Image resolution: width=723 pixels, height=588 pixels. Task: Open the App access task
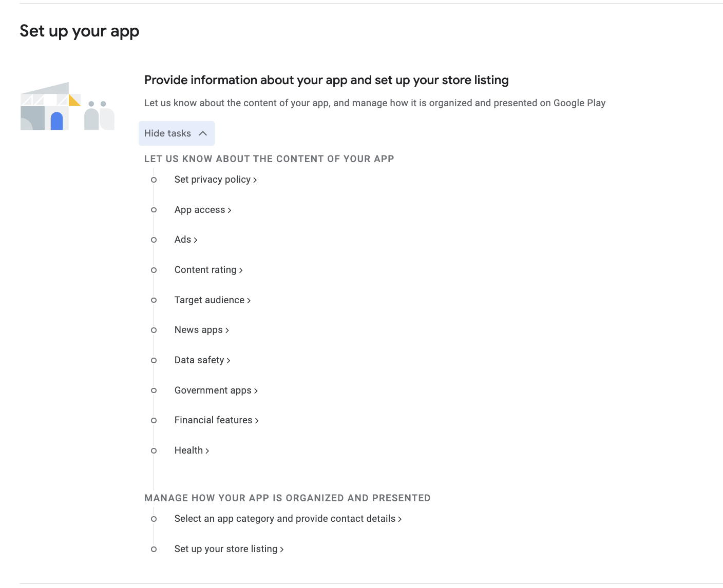[200, 210]
